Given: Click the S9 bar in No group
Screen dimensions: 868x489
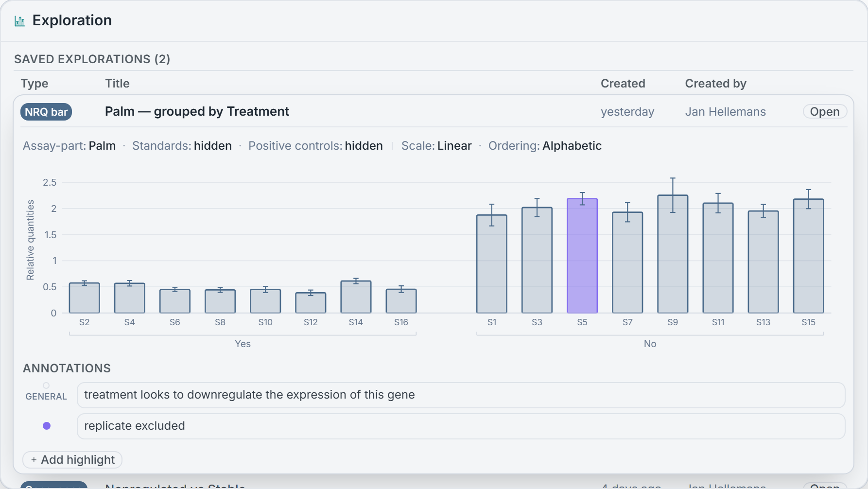Looking at the screenshot, I should pyautogui.click(x=673, y=254).
